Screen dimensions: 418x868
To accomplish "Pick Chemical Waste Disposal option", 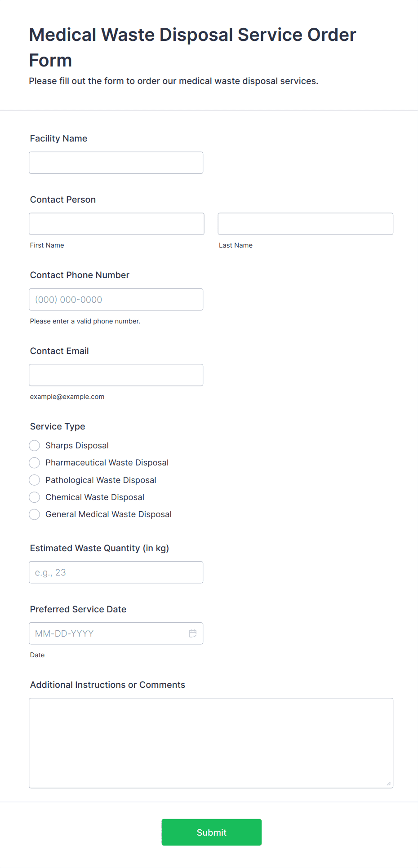I will pos(35,497).
